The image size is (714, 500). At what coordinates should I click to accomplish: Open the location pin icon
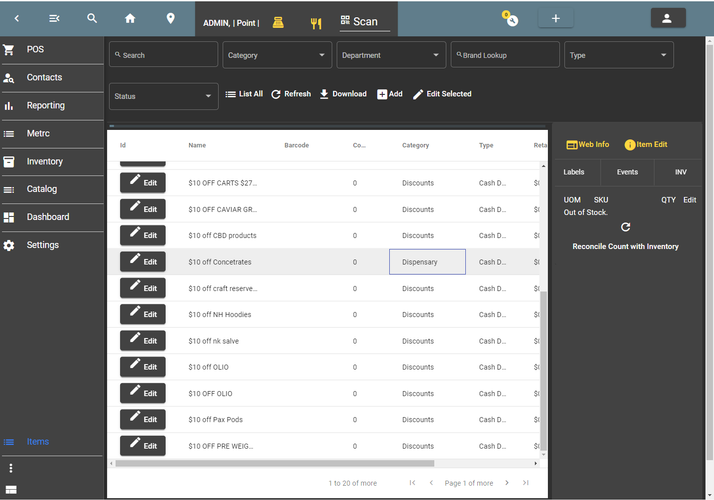click(170, 18)
